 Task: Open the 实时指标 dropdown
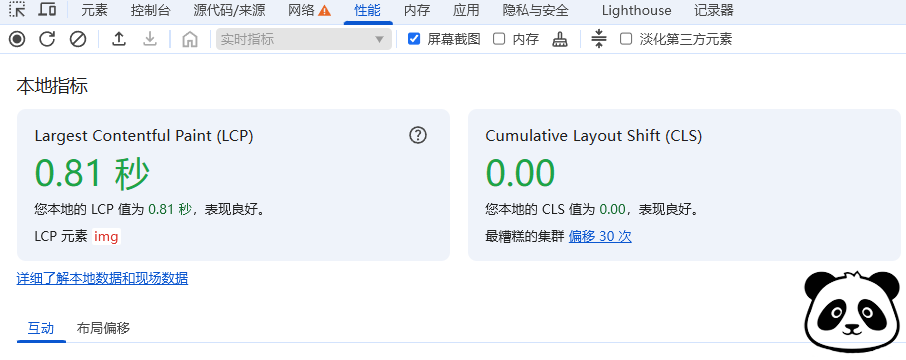(x=304, y=39)
